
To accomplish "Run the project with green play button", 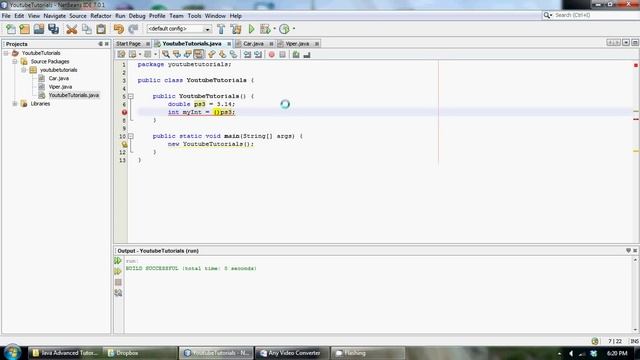I will [251, 29].
